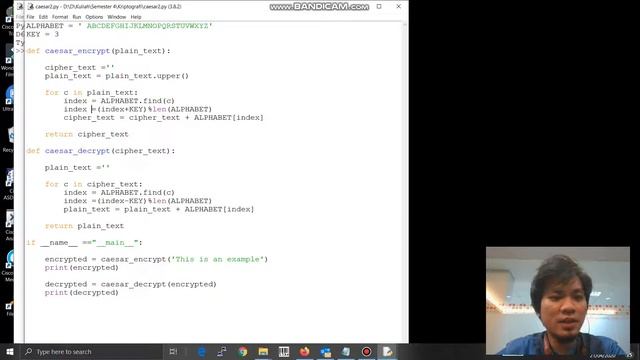Maximize the caesar2.py editor window
Image resolution: width=640 pixels, height=360 pixels.
tap(379, 7)
